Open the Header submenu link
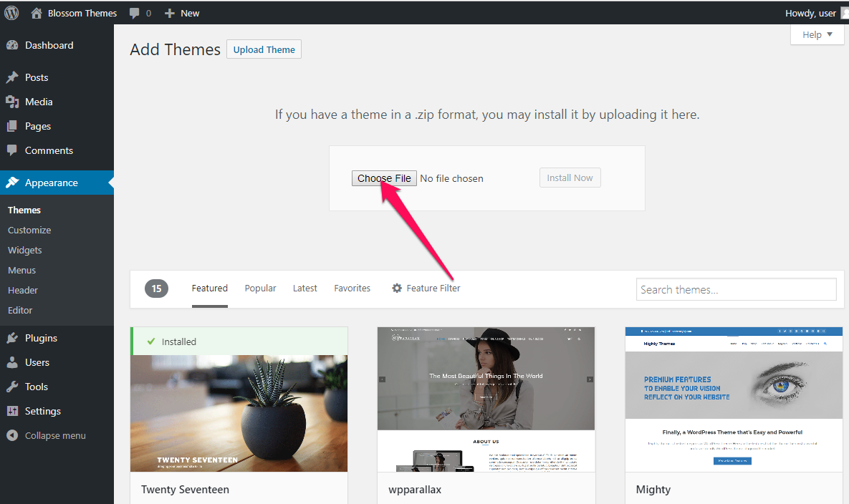 click(x=23, y=290)
